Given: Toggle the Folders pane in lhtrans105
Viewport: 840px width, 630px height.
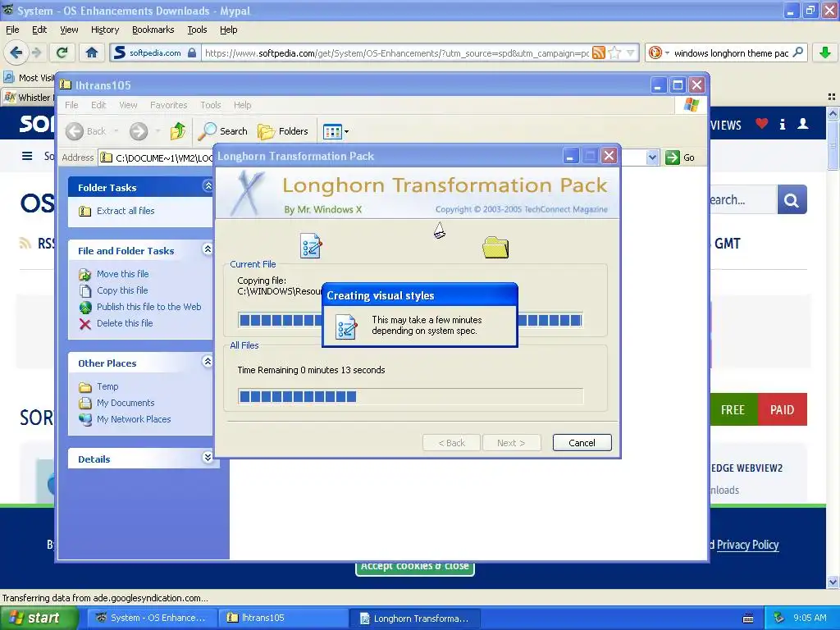Looking at the screenshot, I should 283,130.
